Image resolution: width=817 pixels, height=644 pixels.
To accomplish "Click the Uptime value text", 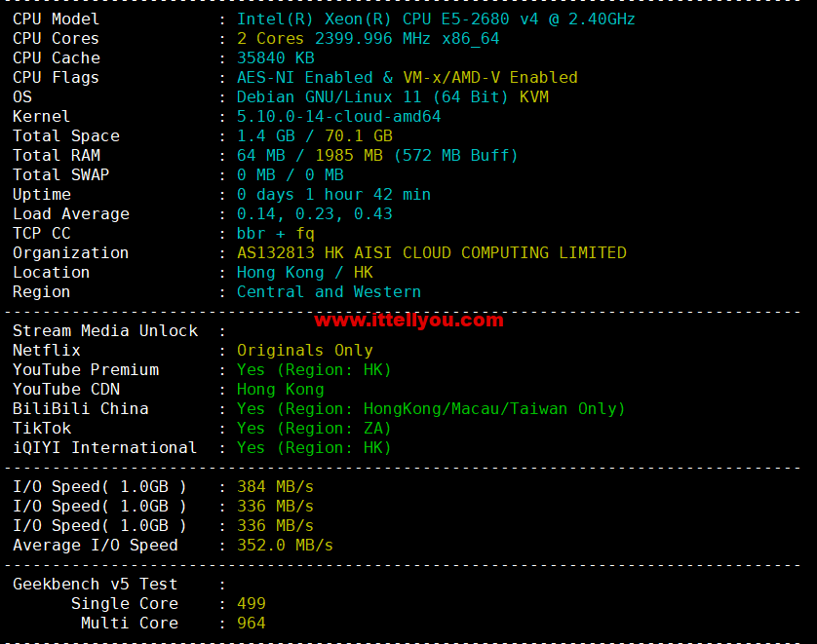I will [333, 195].
